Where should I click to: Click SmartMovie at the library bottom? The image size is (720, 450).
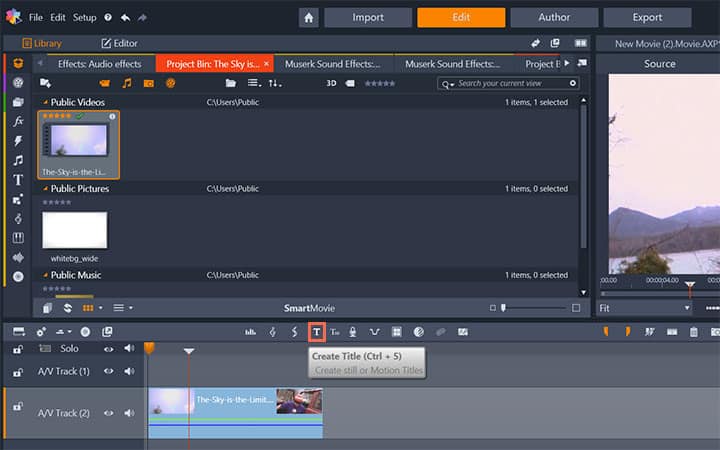[x=311, y=308]
